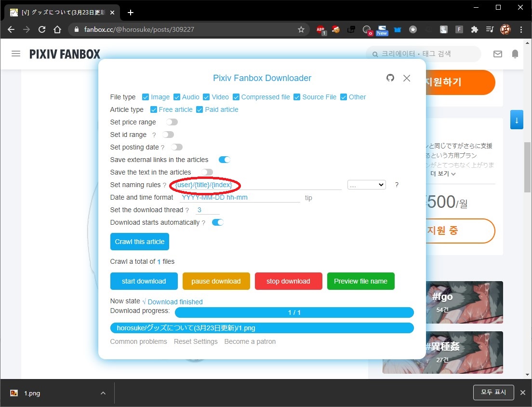
Task: Open the #fgo tag thumbnail
Action: [x=465, y=302]
